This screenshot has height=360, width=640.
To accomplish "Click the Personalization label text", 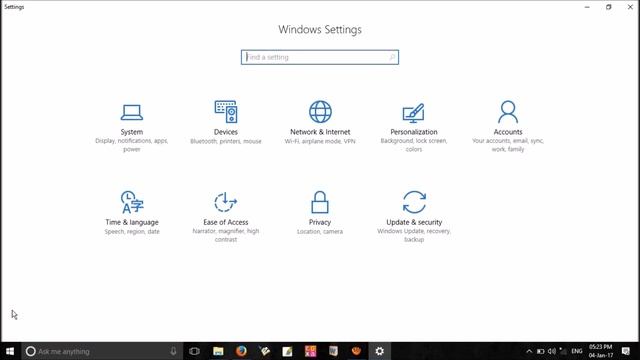I will pyautogui.click(x=413, y=132).
